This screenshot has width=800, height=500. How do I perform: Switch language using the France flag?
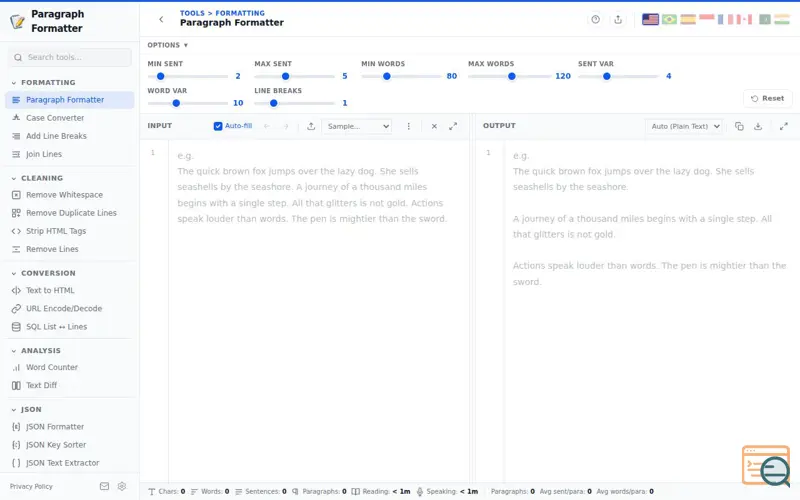click(726, 19)
